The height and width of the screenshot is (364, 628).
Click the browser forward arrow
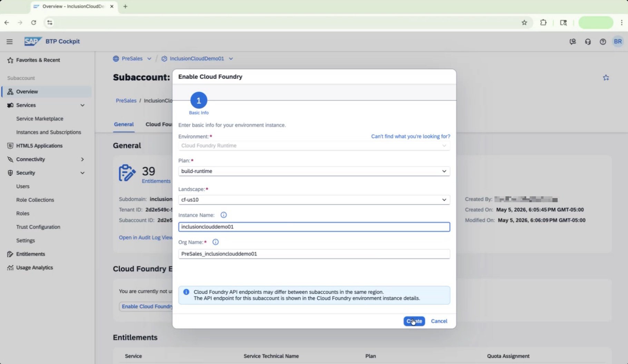tap(20, 22)
